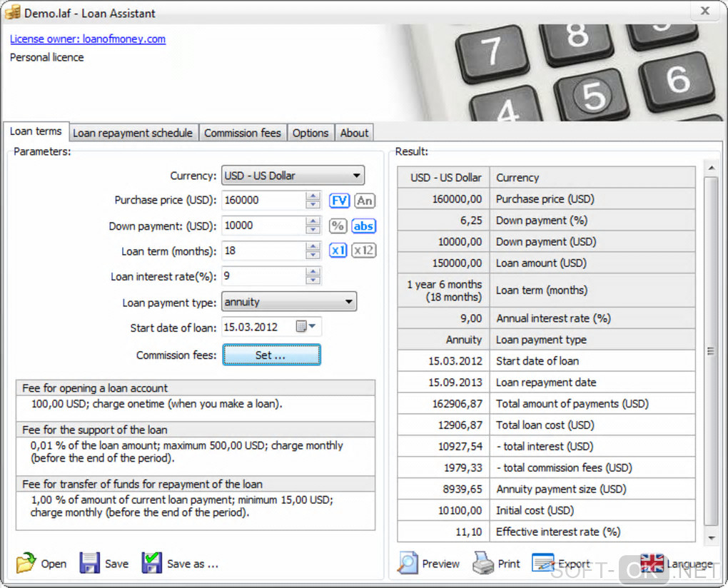
Task: Click the result scrollbar up arrow
Action: tap(712, 168)
